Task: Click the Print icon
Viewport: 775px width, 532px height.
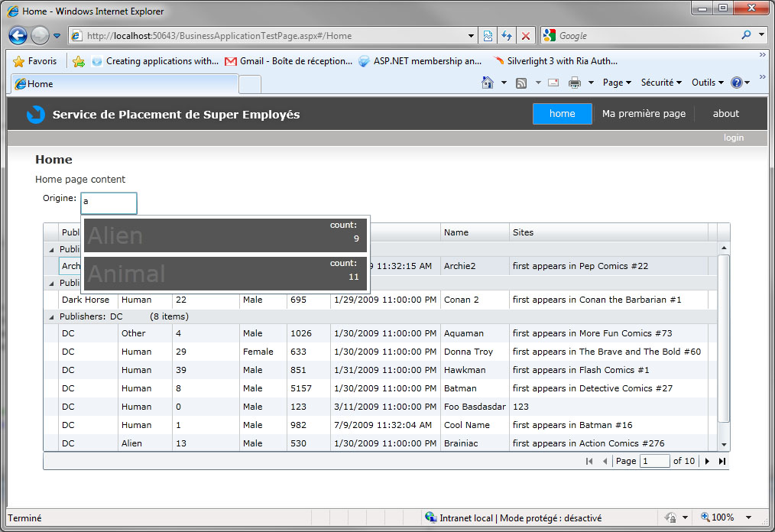Action: pos(575,83)
